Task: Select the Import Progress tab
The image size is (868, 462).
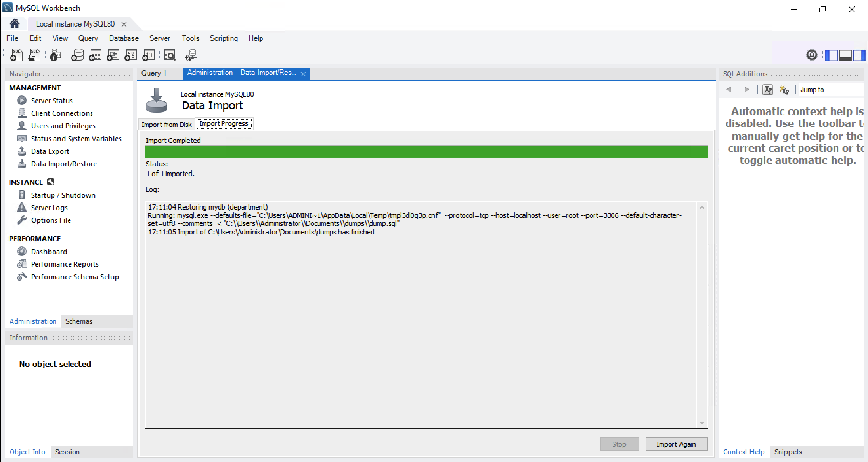Action: (224, 124)
